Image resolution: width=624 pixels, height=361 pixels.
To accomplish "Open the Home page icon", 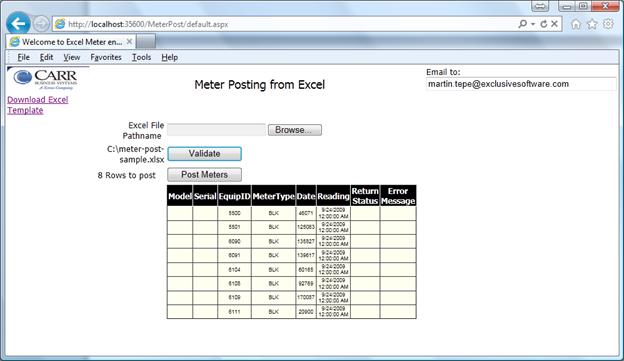I will point(576,24).
